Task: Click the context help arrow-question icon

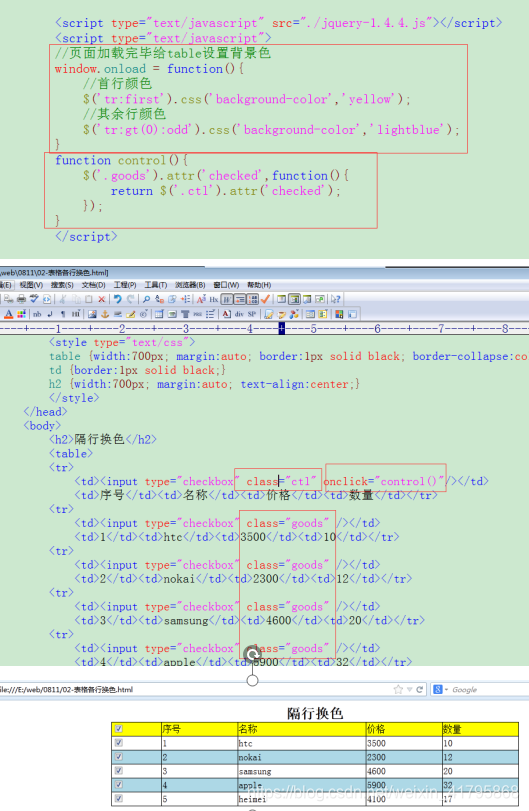Action: point(336,299)
